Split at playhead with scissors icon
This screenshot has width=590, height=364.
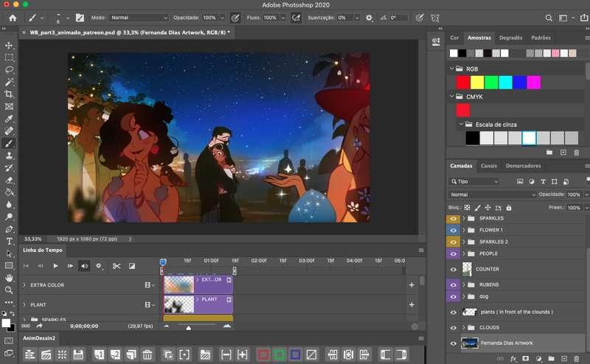[x=117, y=266]
